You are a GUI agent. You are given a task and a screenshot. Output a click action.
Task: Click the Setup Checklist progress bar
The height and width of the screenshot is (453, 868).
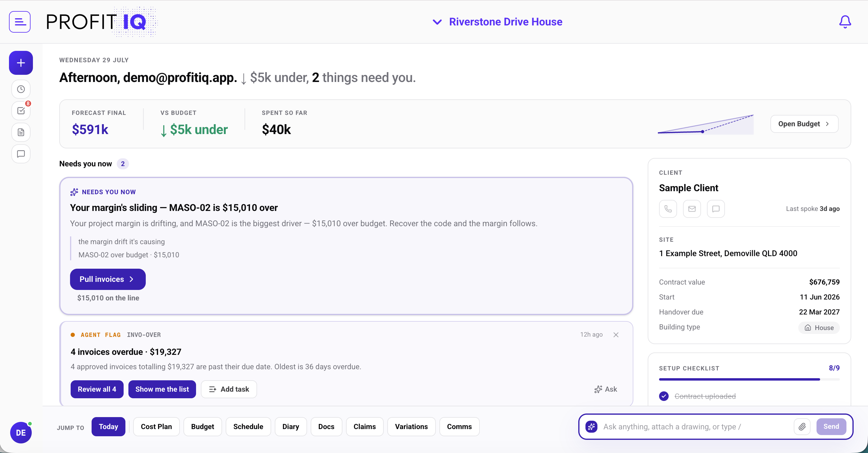[749, 380]
